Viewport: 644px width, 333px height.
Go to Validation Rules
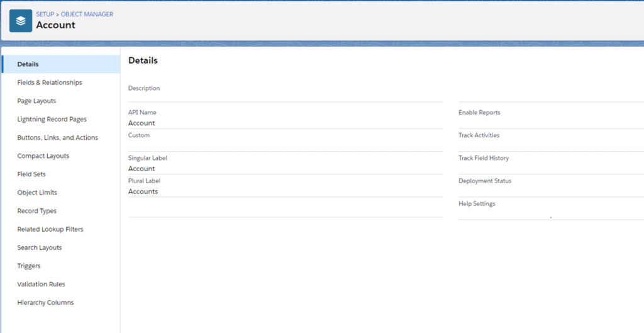coord(41,284)
